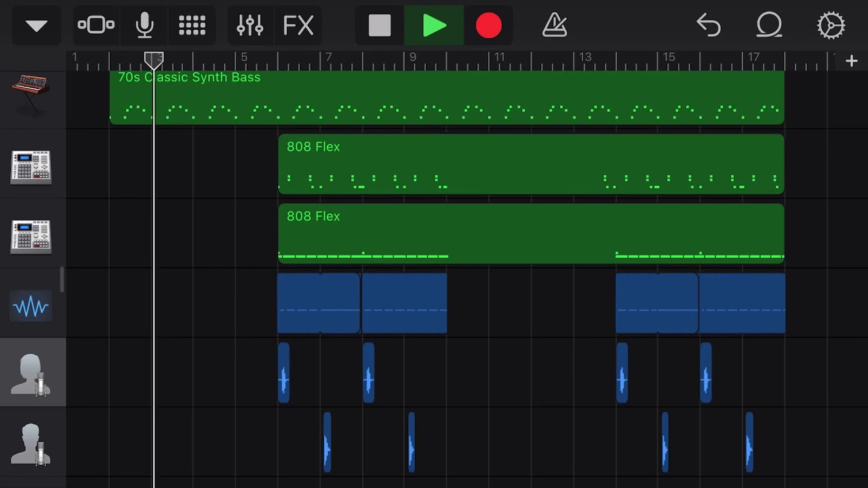868x488 pixels.
Task: Open the Loop Browser
Action: coord(769,26)
